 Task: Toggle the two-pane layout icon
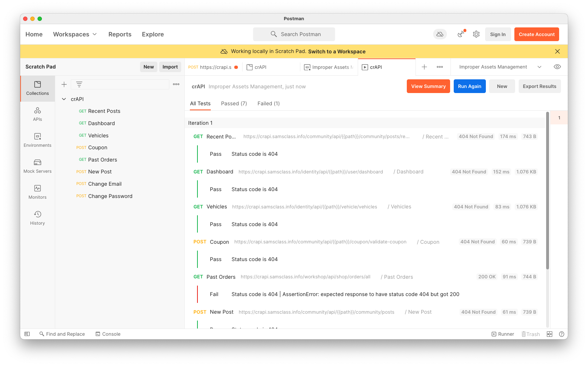550,334
